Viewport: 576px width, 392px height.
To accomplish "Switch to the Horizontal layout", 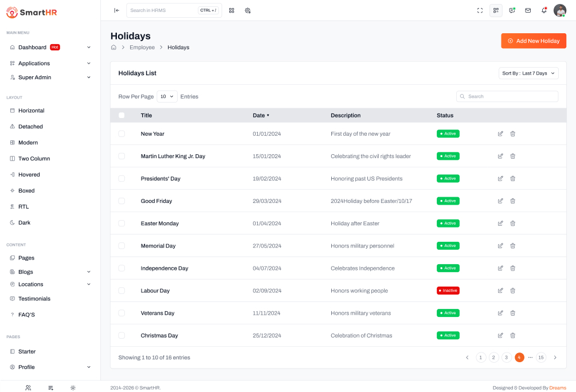I will [x=31, y=111].
